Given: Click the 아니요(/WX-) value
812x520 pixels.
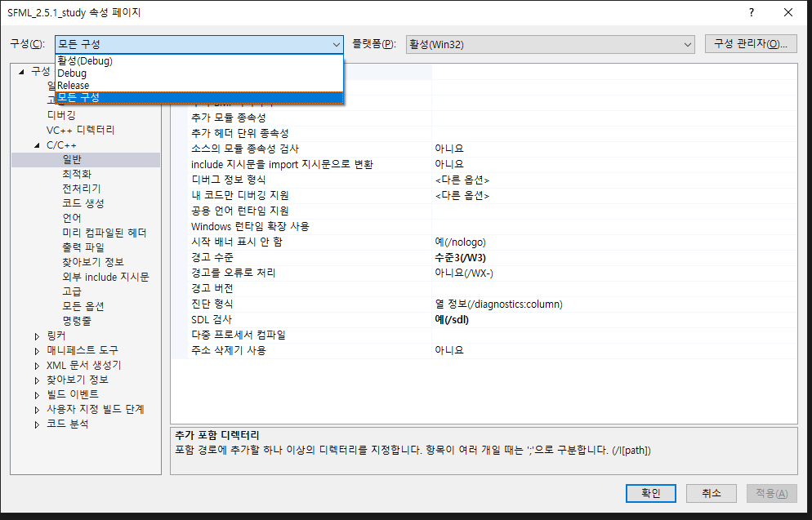Looking at the screenshot, I should (x=464, y=273).
